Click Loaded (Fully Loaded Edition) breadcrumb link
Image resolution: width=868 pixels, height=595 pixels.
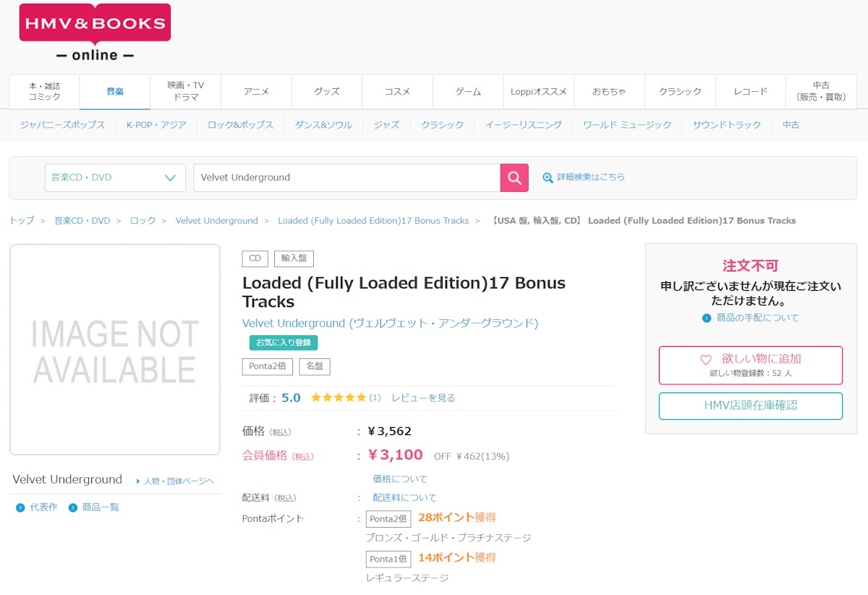click(373, 221)
